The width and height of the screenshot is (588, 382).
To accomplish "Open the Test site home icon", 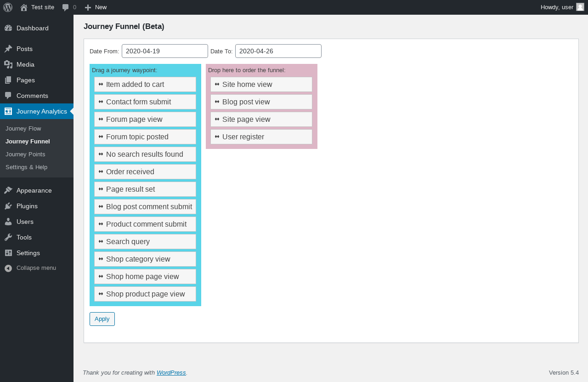I will (x=24, y=7).
